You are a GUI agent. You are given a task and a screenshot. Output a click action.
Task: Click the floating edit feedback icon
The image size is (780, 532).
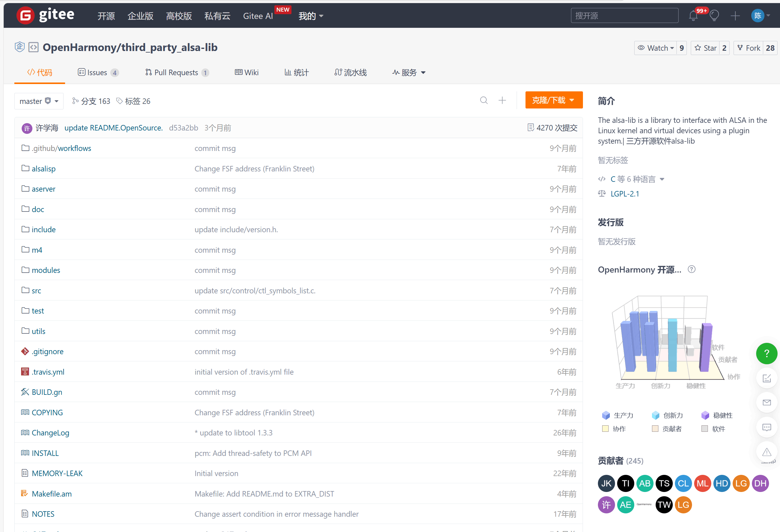click(x=767, y=378)
